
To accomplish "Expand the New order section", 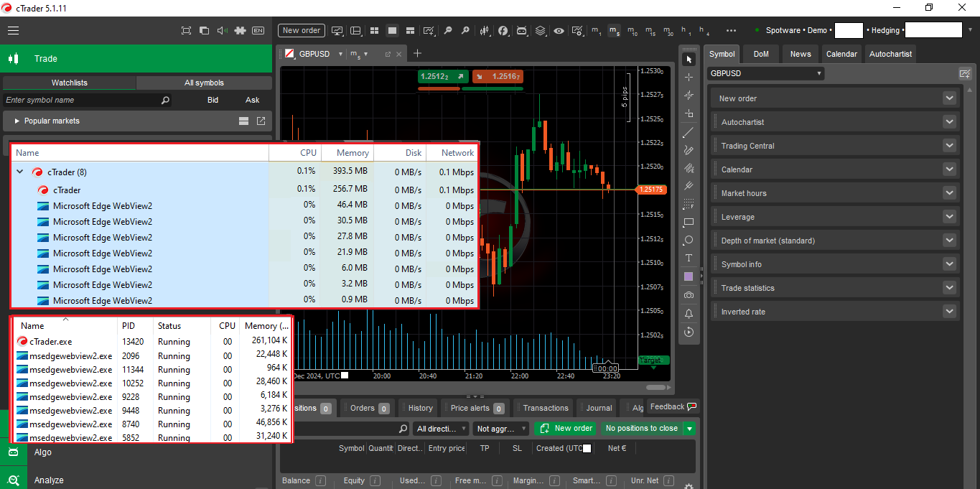I will [x=949, y=98].
